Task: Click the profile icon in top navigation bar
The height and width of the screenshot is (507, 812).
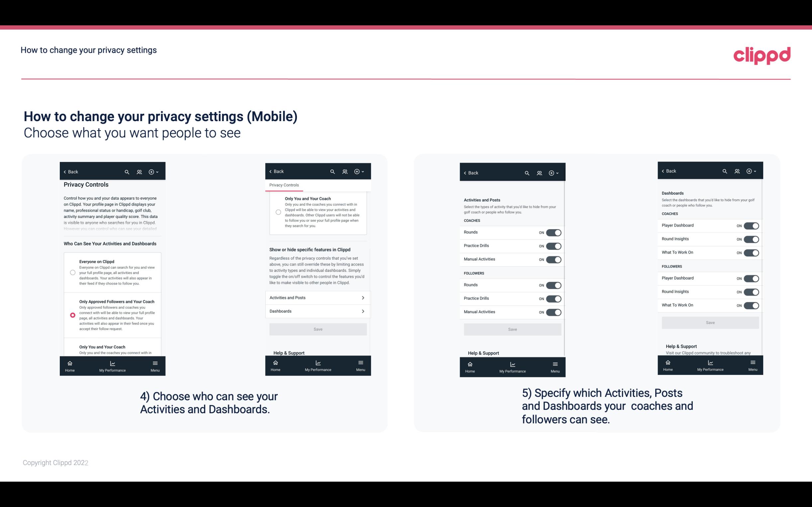Action: [x=139, y=171]
